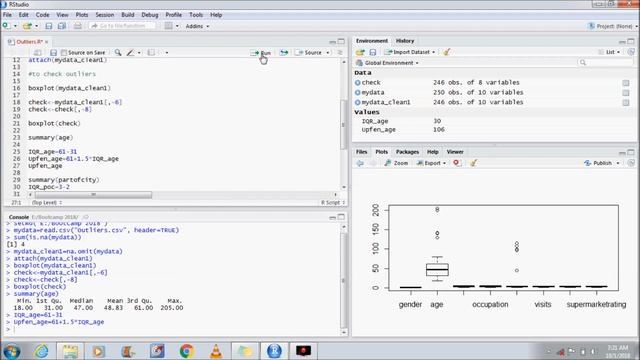
Task: Click the Load workspace folder icon
Action: (360, 52)
